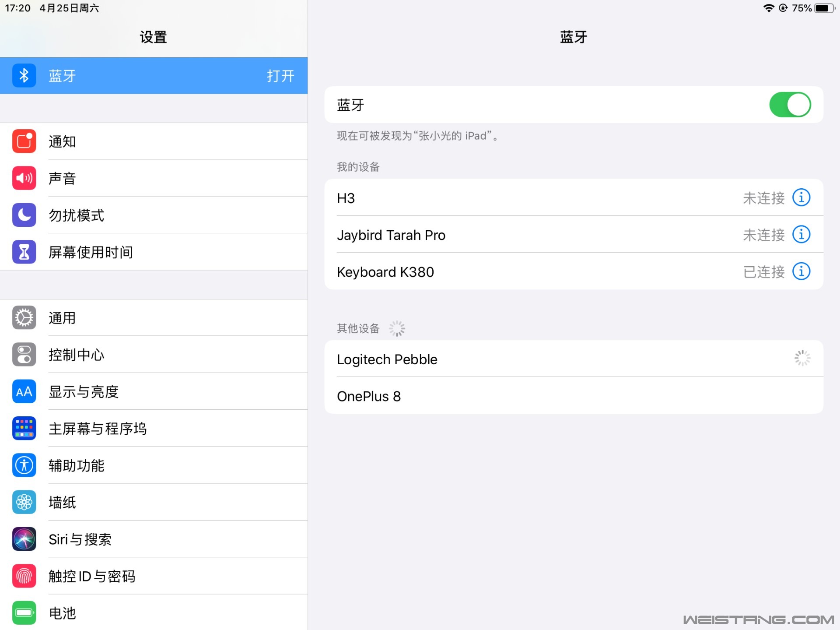This screenshot has height=630, width=840.
Task: Tap the 未连接 status of H3
Action: [x=764, y=198]
